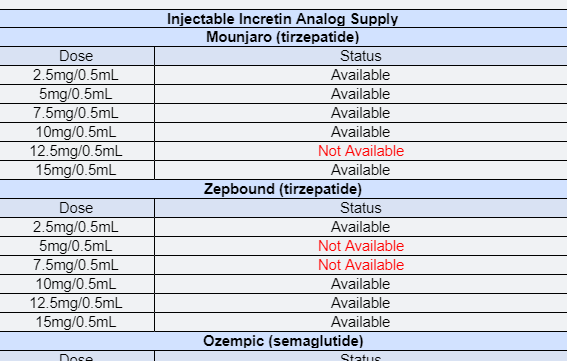
Task: Select Zepbound 12.5mg/0.5mL dose cell
Action: (x=76, y=303)
